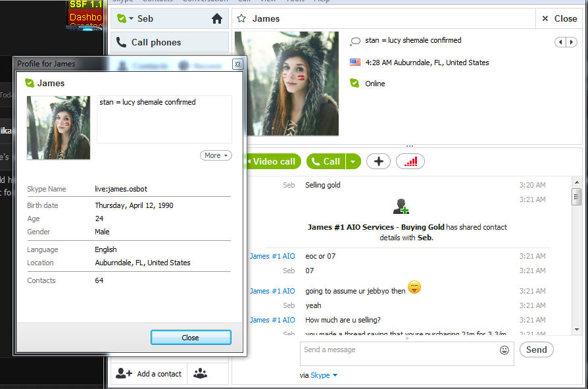
Task: Click the status icon beside James in profile
Action: [29, 83]
